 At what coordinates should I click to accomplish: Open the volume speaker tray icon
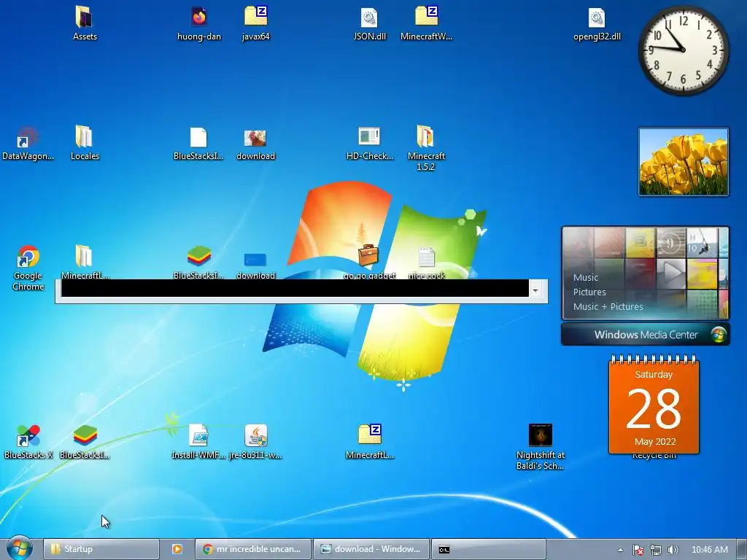[x=673, y=550]
